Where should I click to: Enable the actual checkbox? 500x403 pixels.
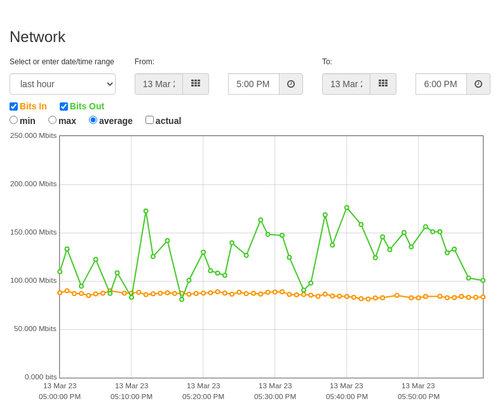tap(150, 120)
